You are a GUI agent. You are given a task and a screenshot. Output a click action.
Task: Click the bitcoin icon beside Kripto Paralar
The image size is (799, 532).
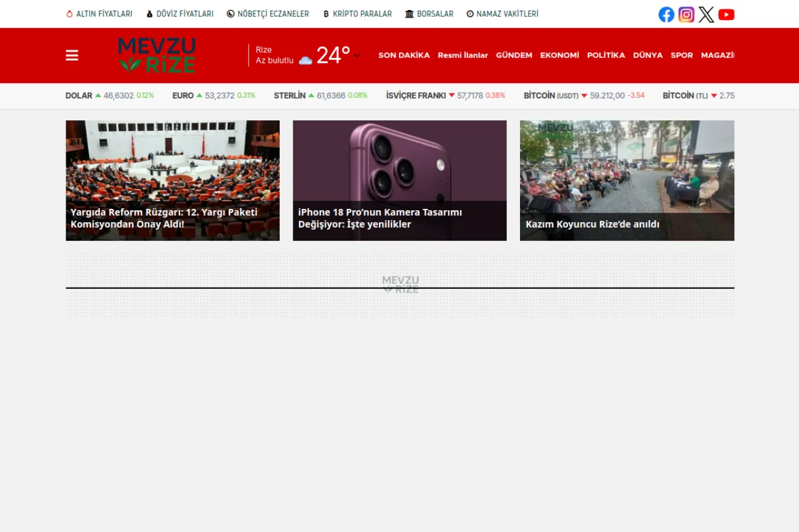click(x=326, y=14)
